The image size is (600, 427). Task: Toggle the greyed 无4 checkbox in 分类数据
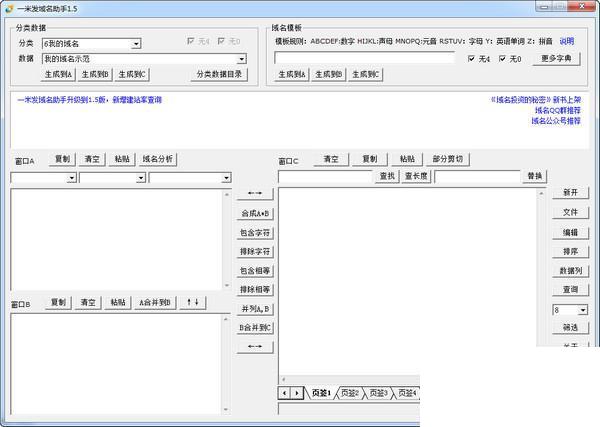tap(191, 41)
